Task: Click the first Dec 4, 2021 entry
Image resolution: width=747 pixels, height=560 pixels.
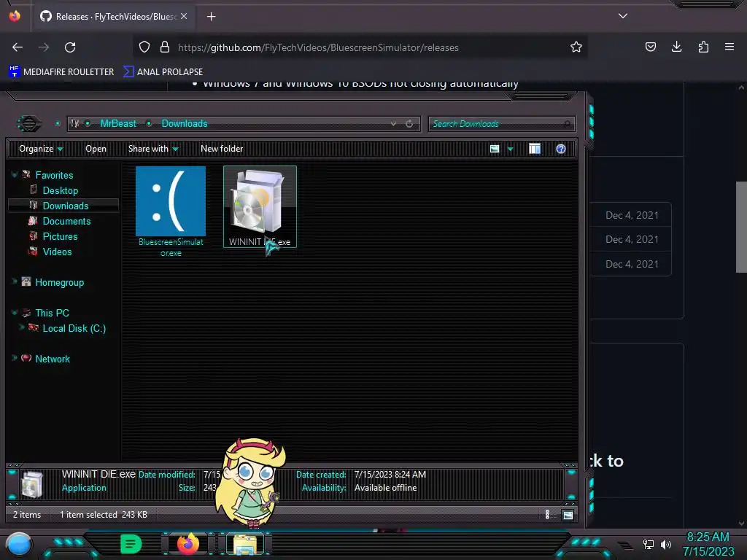Action: click(x=632, y=215)
